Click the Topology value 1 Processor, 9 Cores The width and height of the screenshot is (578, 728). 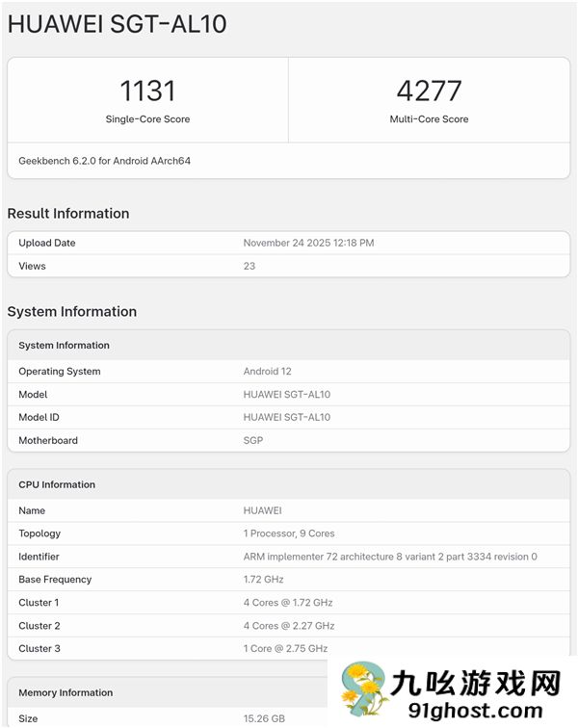tap(289, 533)
